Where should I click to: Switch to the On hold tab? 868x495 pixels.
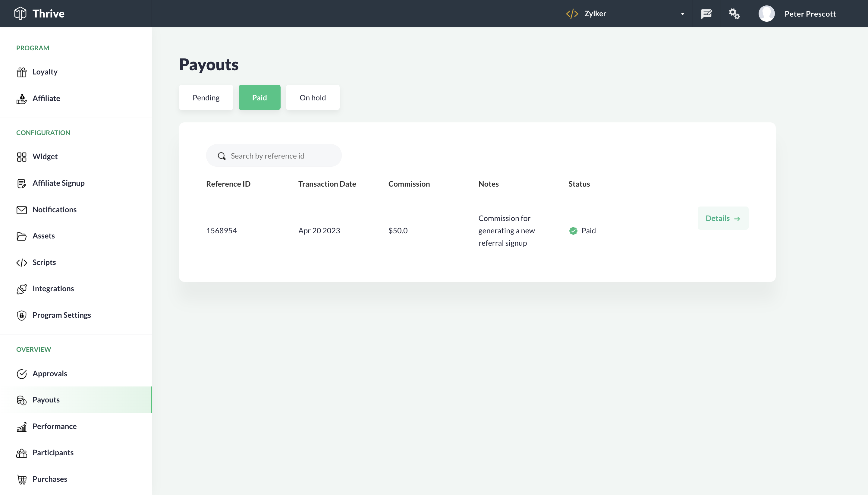tap(312, 98)
